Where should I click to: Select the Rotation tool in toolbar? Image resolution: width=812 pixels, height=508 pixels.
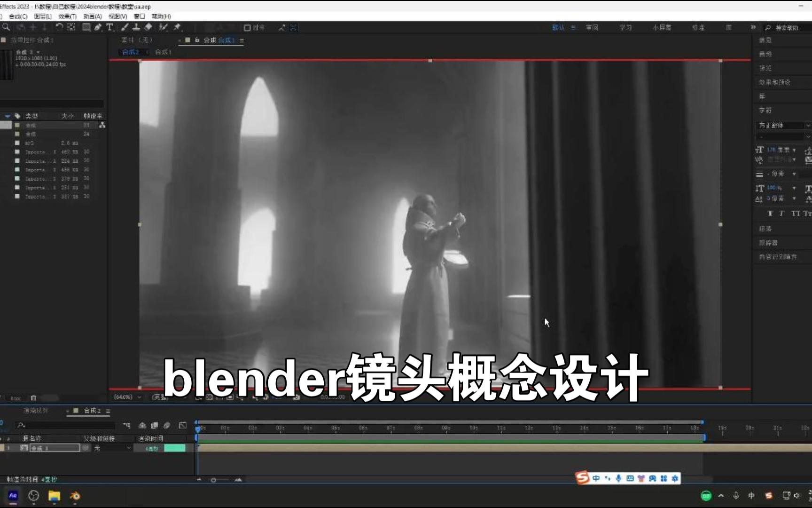(59, 27)
